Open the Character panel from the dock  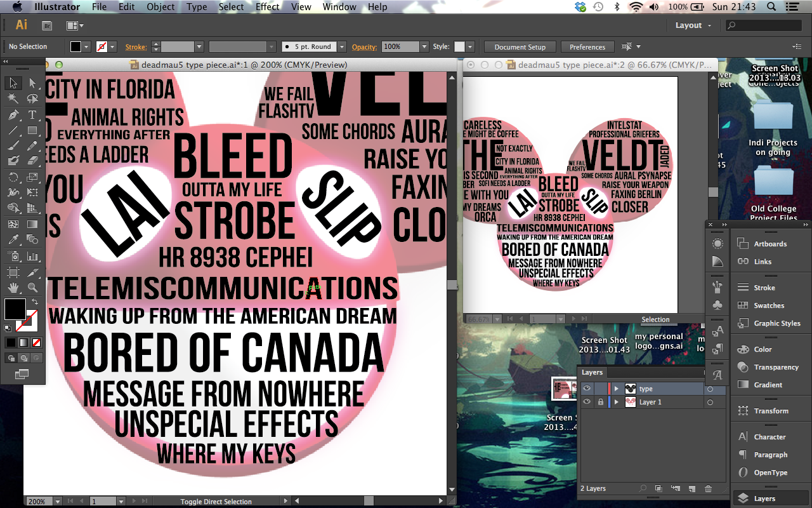(x=769, y=437)
